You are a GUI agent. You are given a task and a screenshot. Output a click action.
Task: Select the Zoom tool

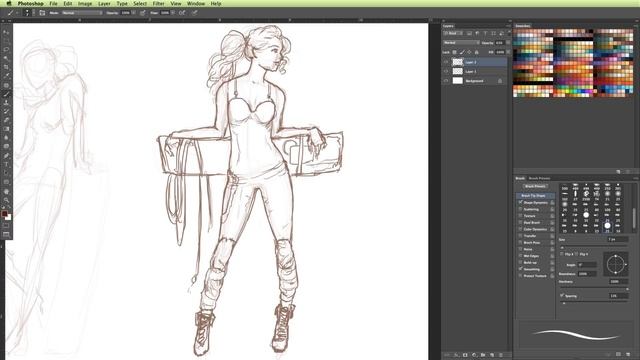(x=6, y=200)
